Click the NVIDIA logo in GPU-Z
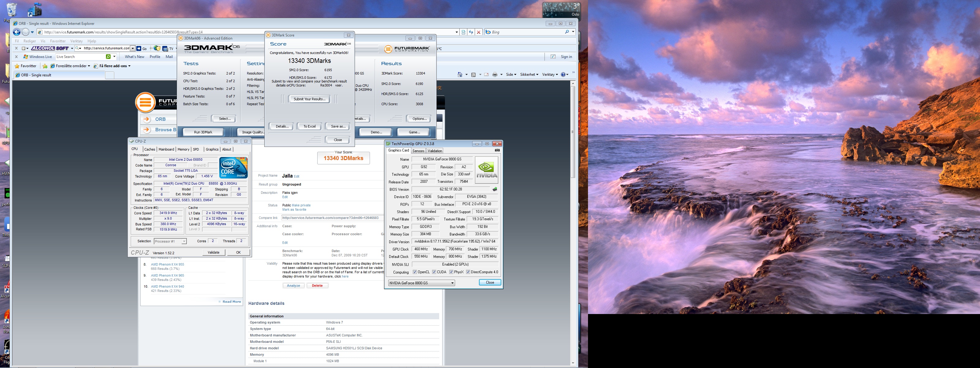Viewport: 980px width, 368px height. (487, 170)
